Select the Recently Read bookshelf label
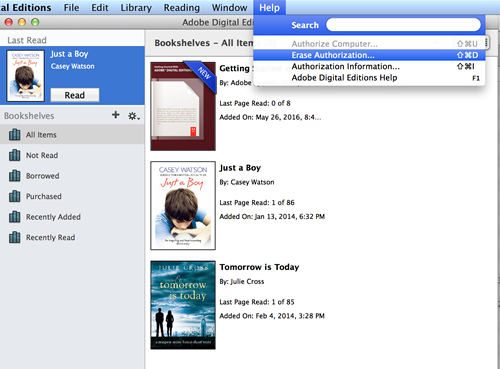500x369 pixels. pyautogui.click(x=51, y=238)
